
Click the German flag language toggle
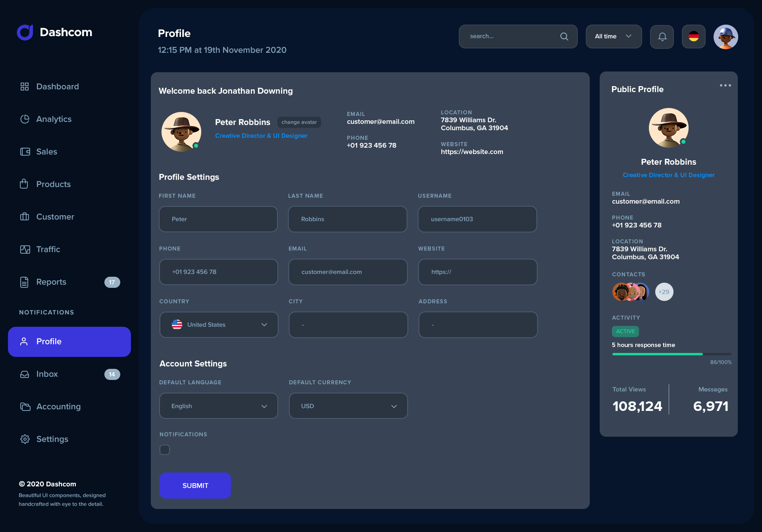point(693,36)
